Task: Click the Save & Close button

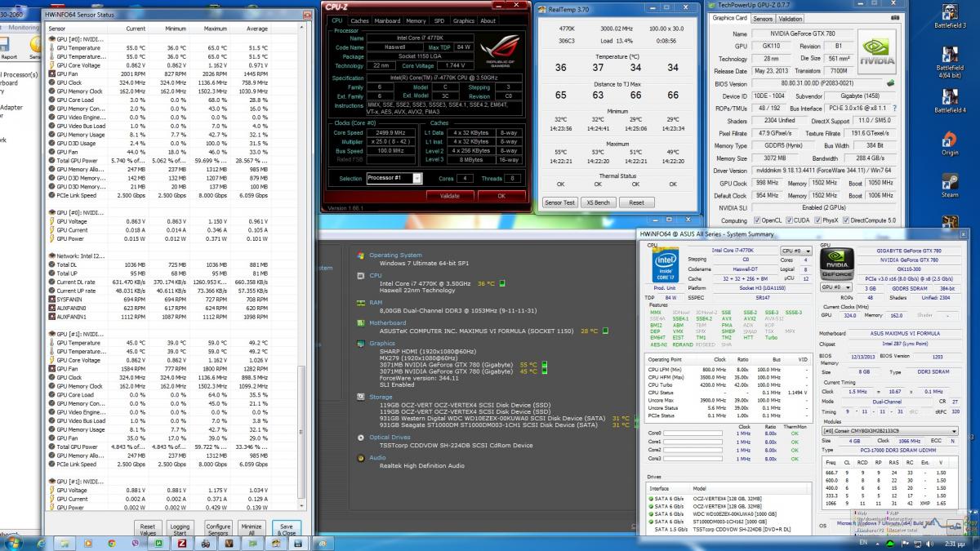Action: [x=285, y=527]
